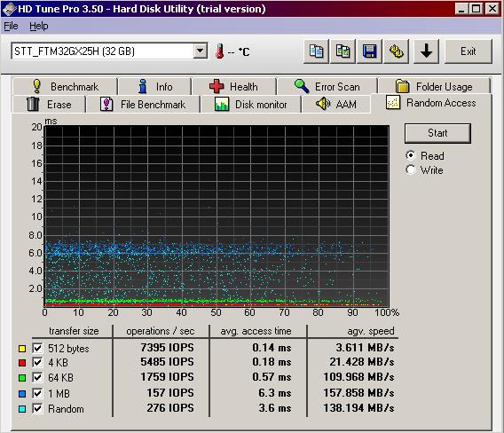
Task: Click the down arrow minimize-to-tray icon
Action: tap(426, 51)
